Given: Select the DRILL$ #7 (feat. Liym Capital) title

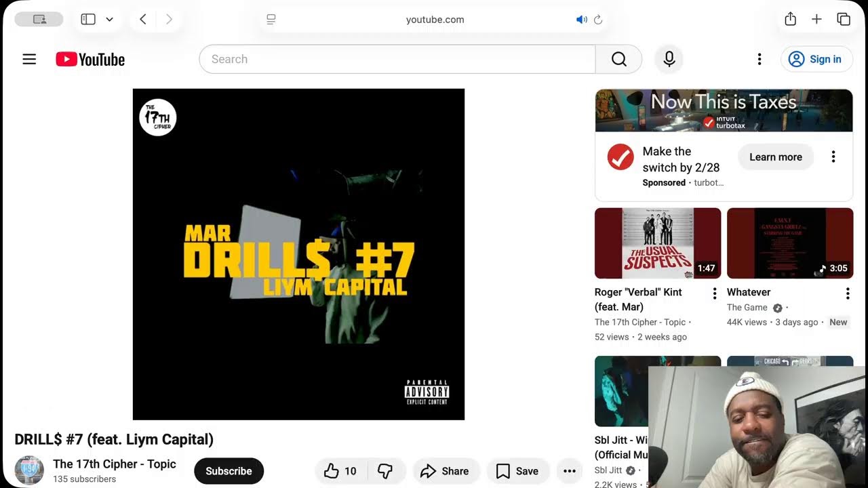Looking at the screenshot, I should coord(114,439).
